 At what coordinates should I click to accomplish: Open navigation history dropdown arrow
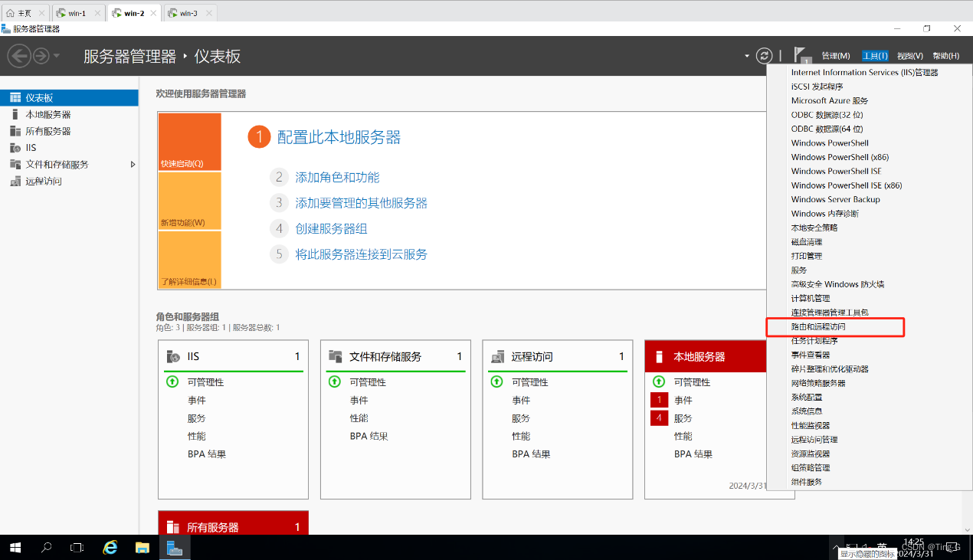(x=57, y=56)
